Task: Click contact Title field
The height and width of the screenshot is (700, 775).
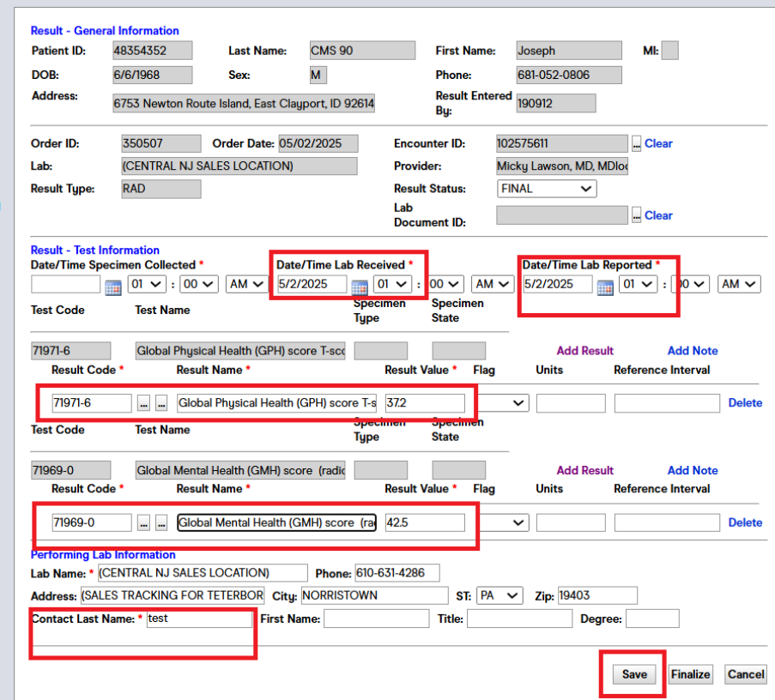Action: point(519,619)
